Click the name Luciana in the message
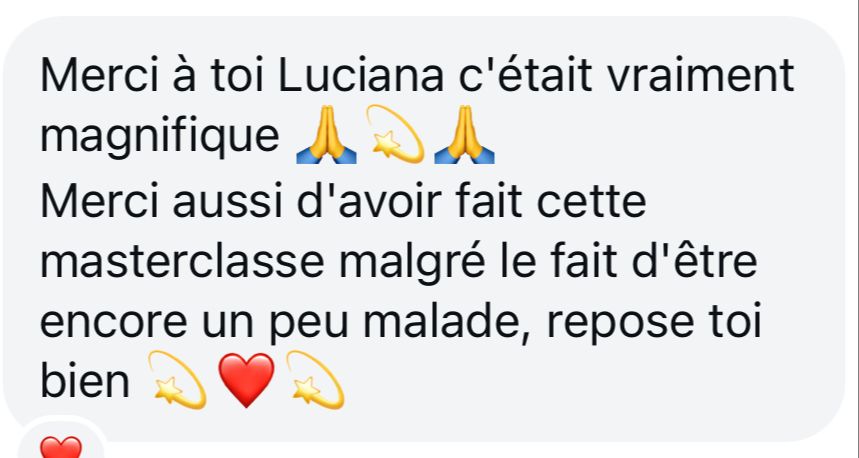Screen dimensions: 859x458 coord(361,75)
